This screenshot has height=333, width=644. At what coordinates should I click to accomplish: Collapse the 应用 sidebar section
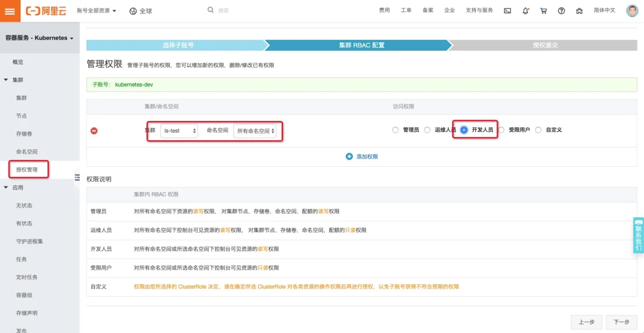(x=6, y=187)
